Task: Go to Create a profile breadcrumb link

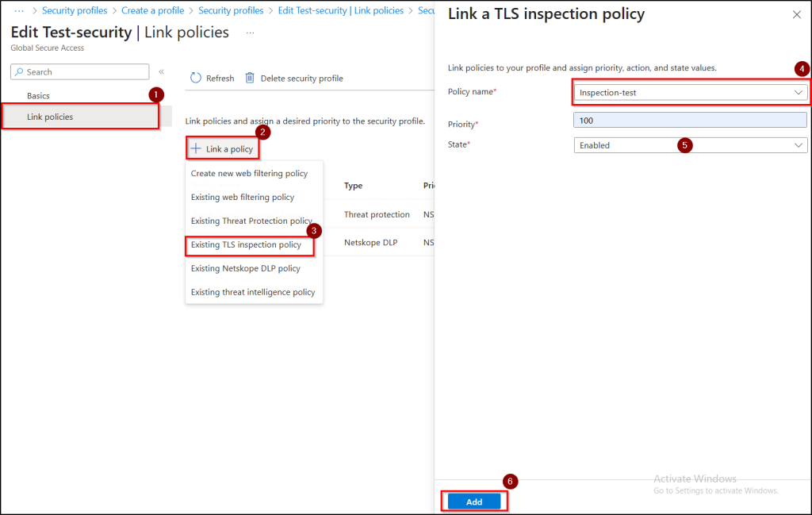Action: (x=152, y=10)
